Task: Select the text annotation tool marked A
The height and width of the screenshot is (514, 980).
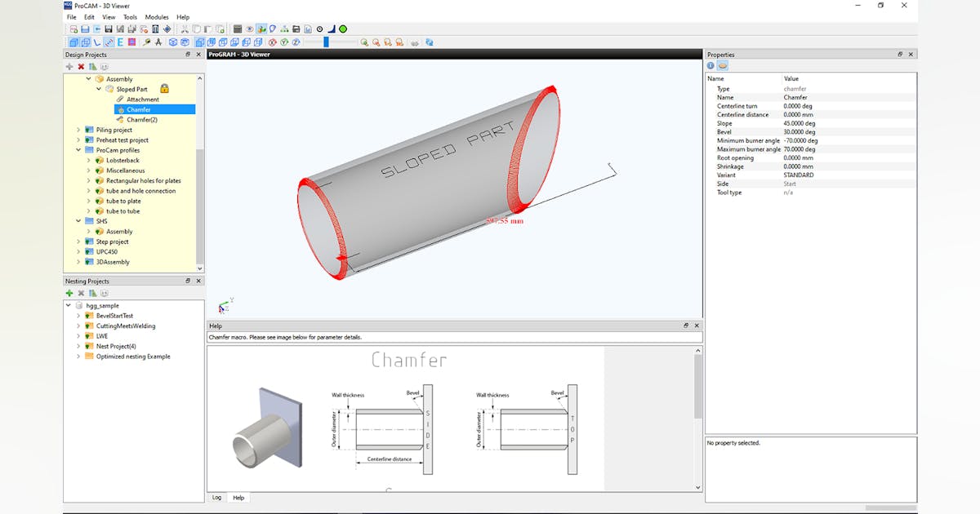Action: (159, 42)
